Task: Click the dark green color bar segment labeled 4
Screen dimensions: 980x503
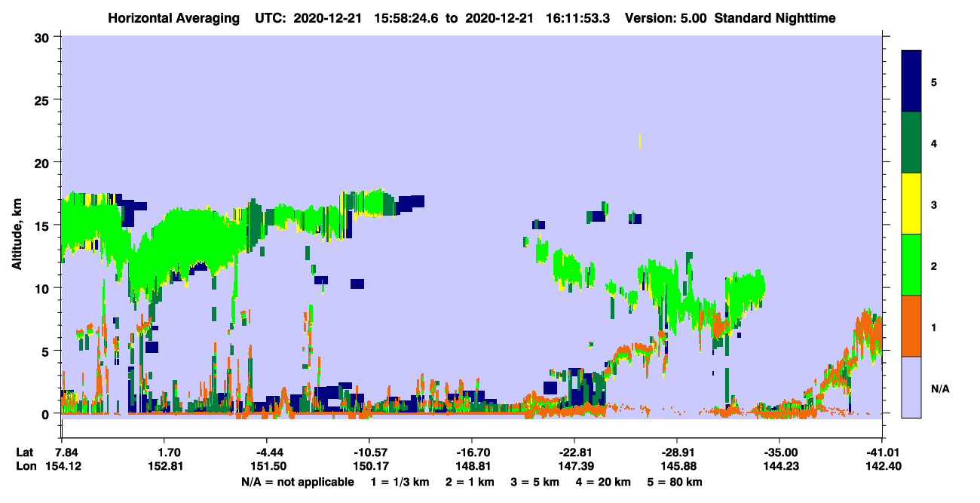Action: (911, 143)
